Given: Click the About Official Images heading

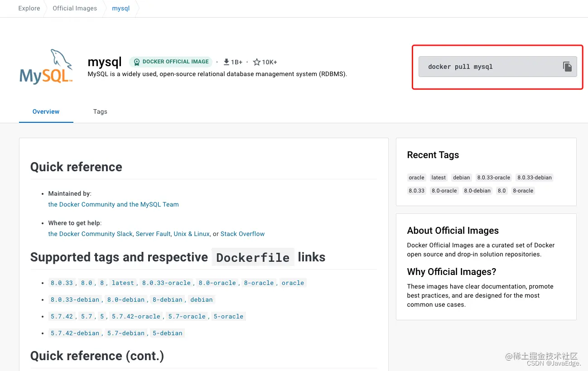Looking at the screenshot, I should [453, 231].
